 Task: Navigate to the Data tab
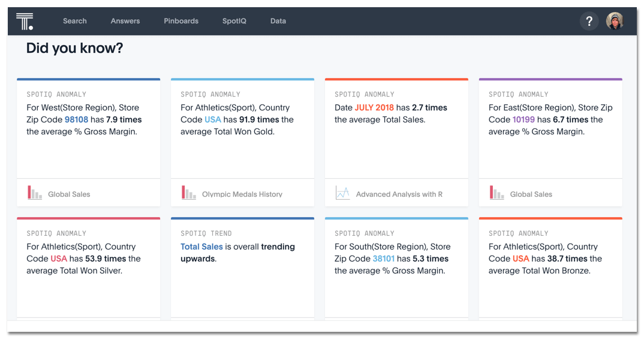[x=278, y=21]
